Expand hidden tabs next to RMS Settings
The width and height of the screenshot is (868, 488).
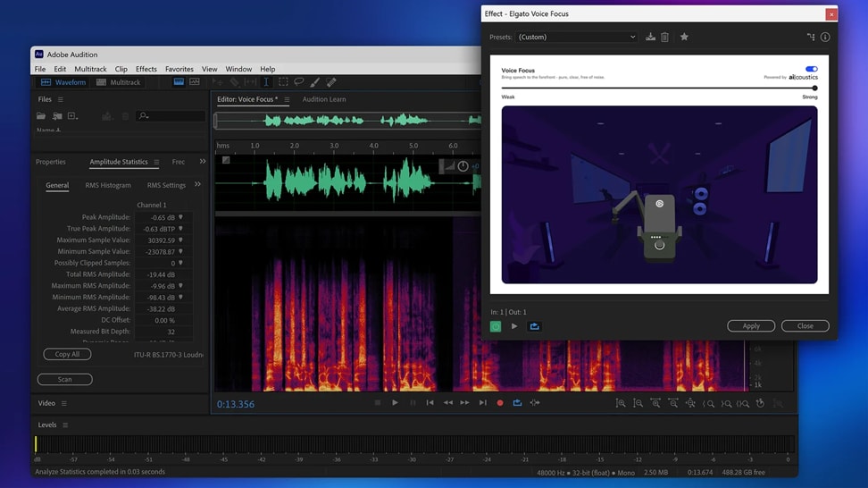click(x=197, y=185)
